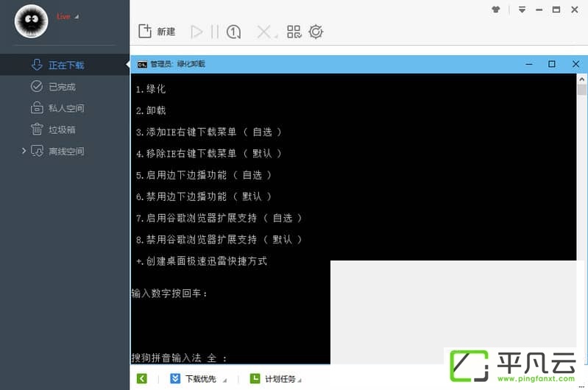Image resolution: width=588 pixels, height=390 pixels.
Task: Click the 搜狗拼音输入法 status line
Action: tap(180, 358)
